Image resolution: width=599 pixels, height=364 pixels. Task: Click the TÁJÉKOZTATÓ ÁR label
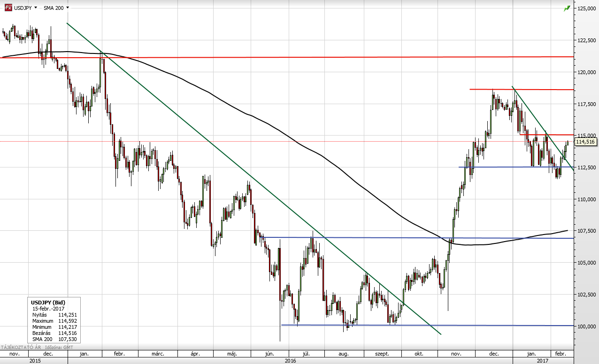coord(22,347)
